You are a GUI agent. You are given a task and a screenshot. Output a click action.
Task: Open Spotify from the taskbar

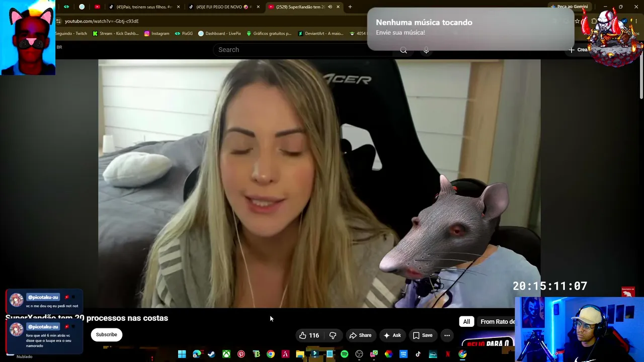(x=344, y=354)
